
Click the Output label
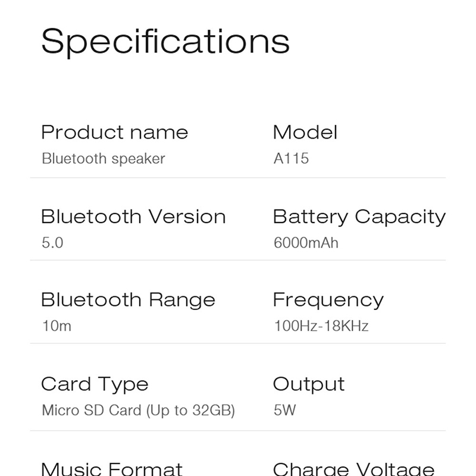point(309,384)
